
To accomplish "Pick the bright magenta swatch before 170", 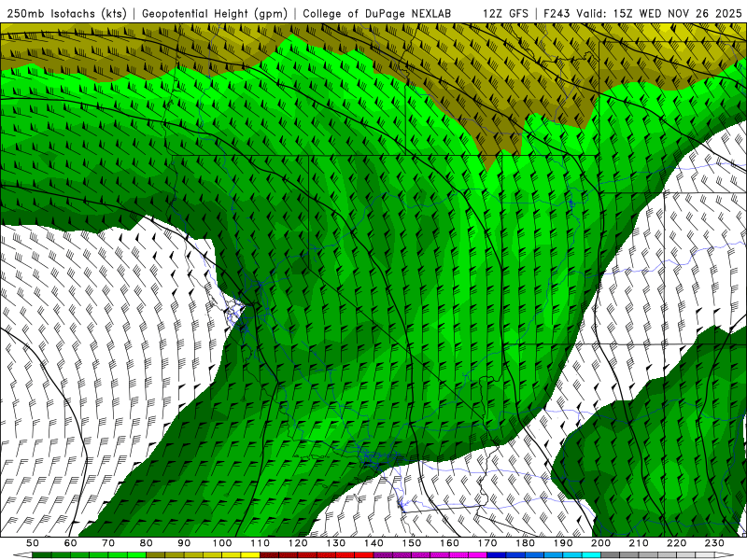I will click(477, 555).
